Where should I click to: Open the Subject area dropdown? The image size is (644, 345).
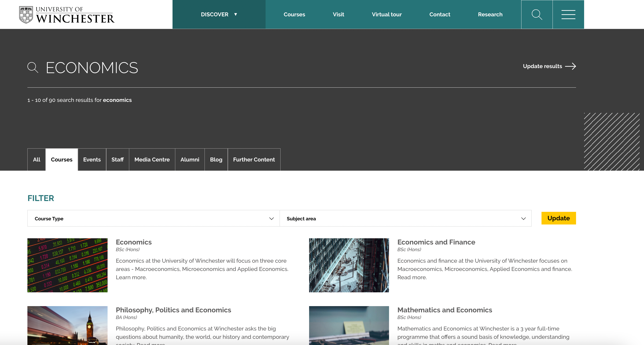[405, 218]
